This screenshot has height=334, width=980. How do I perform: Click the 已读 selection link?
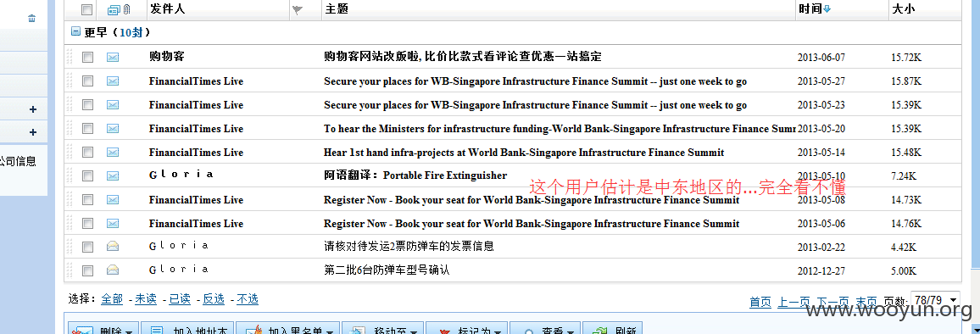180,299
